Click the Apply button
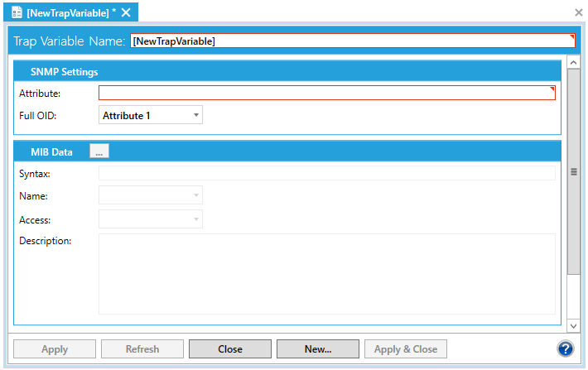 click(55, 349)
